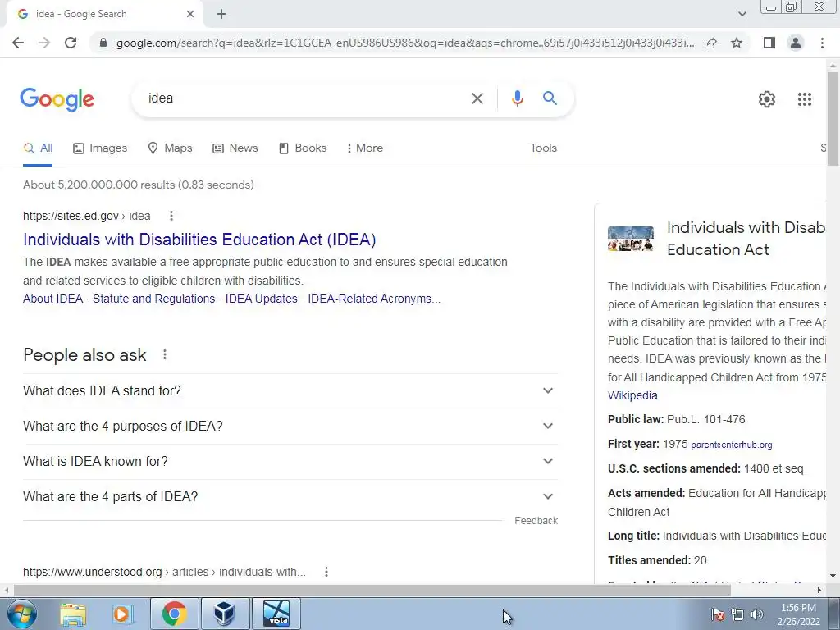Open network status in system tray
Screen dimensions: 840x630
737,614
